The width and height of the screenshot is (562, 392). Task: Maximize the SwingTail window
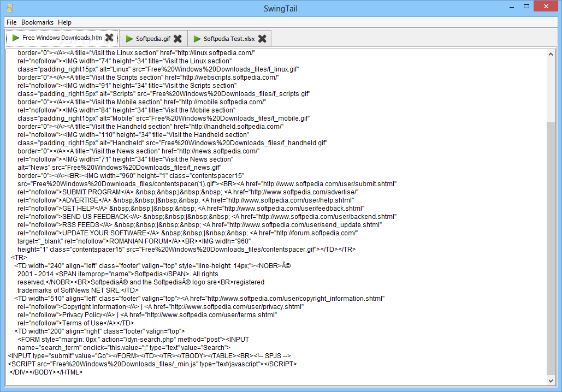[526, 6]
